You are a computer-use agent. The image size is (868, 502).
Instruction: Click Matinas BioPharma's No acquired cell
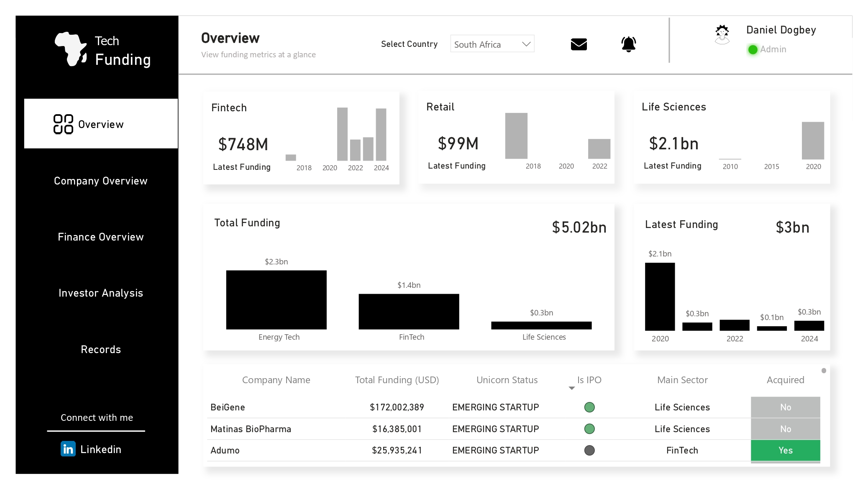785,429
